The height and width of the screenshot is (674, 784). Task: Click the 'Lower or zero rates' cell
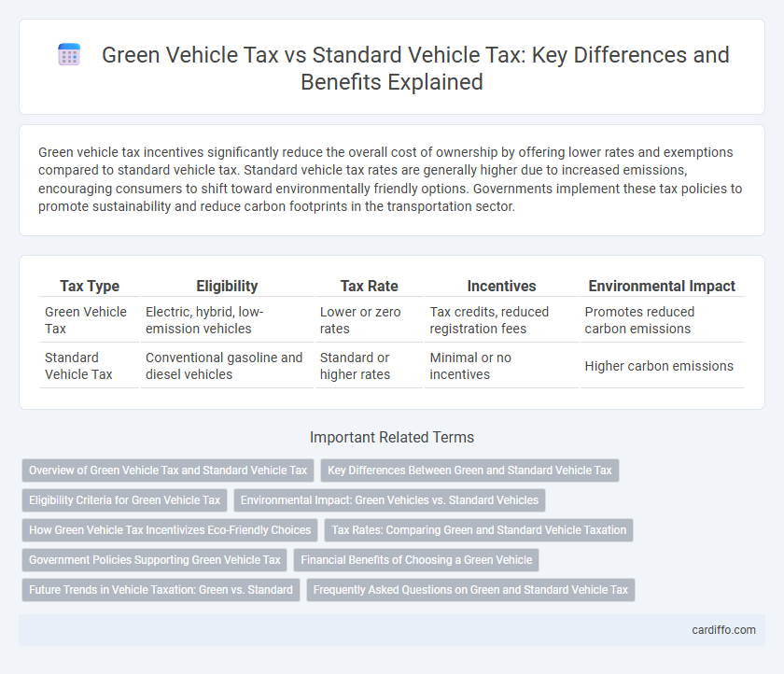[x=369, y=320]
